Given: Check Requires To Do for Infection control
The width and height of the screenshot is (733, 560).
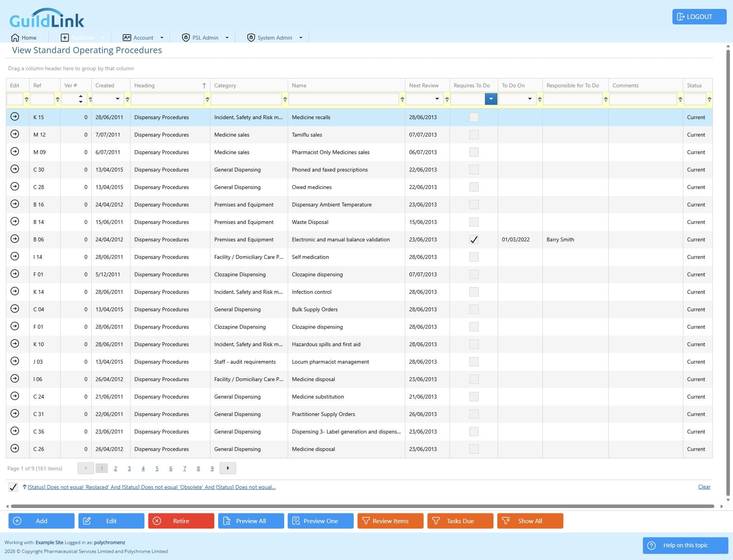Looking at the screenshot, I should point(474,292).
